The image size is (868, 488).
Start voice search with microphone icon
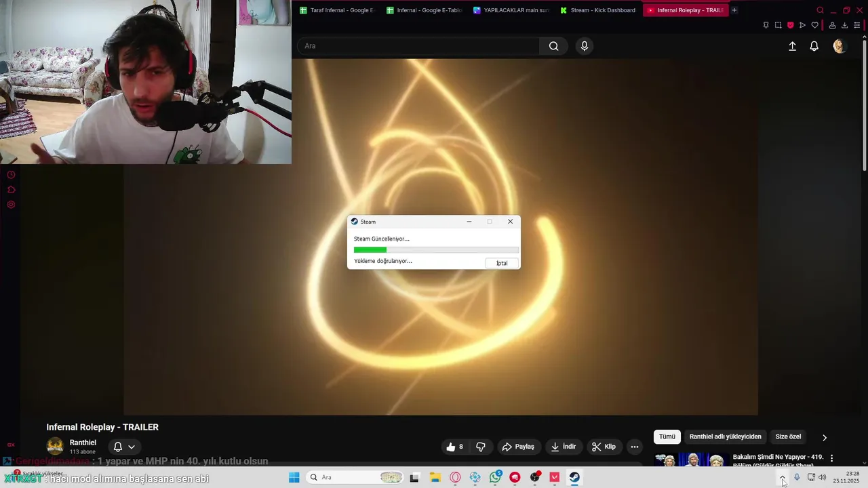coord(585,46)
